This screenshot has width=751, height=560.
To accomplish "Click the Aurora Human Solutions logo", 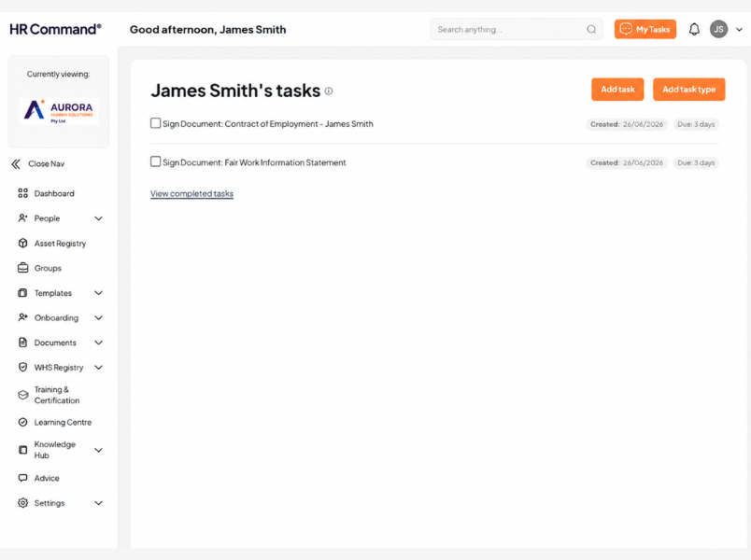I will 59,111.
